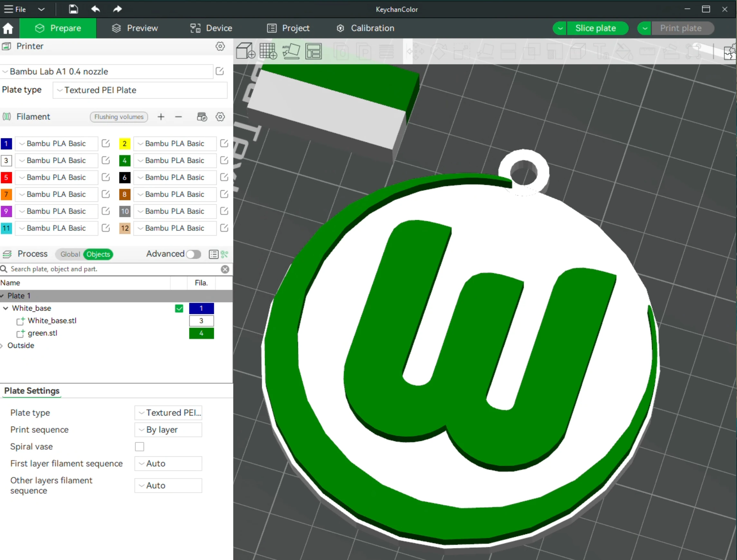Open compare presets list icon
Viewport: 737px width, 560px height.
tap(213, 254)
